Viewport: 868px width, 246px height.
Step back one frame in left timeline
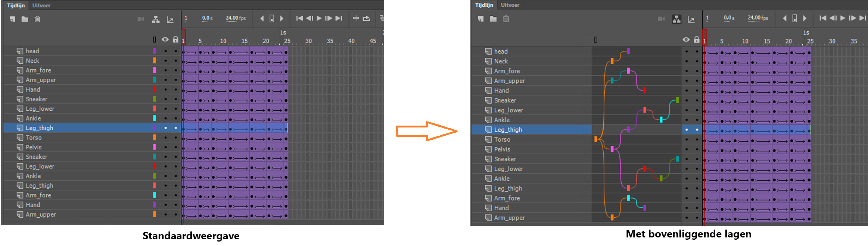(x=309, y=18)
